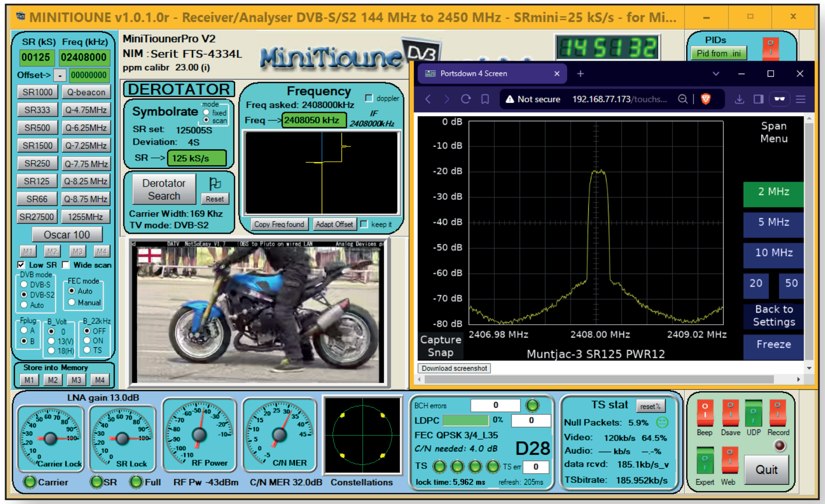Viewport: 825px width, 504px height.
Task: Open the browser downloads icon
Action: click(x=739, y=99)
